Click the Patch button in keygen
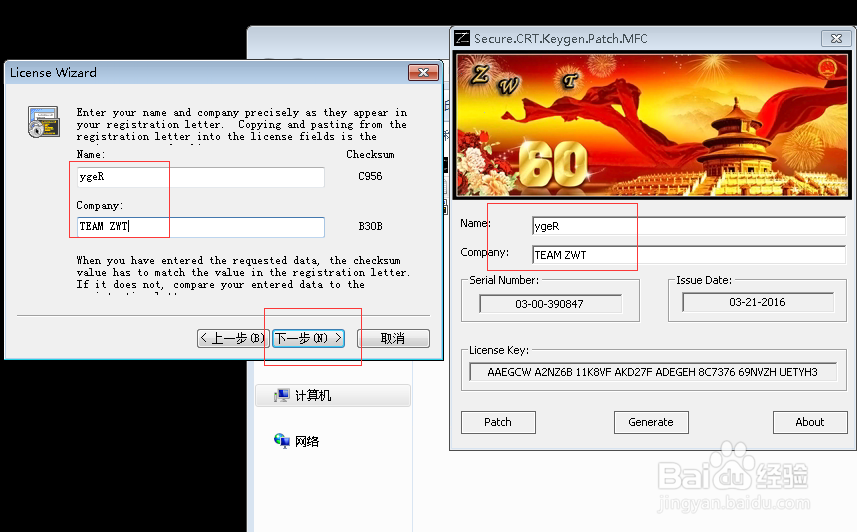The image size is (857, 532). 498,422
